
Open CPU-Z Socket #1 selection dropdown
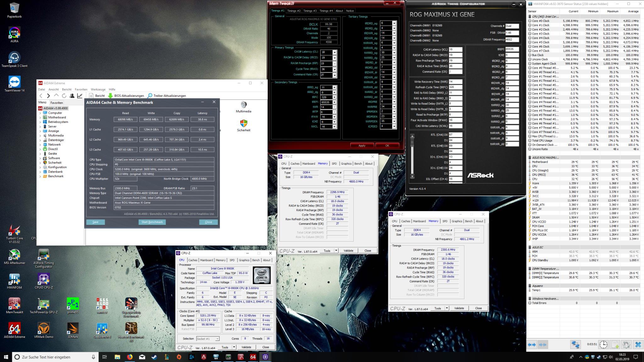[208, 339]
